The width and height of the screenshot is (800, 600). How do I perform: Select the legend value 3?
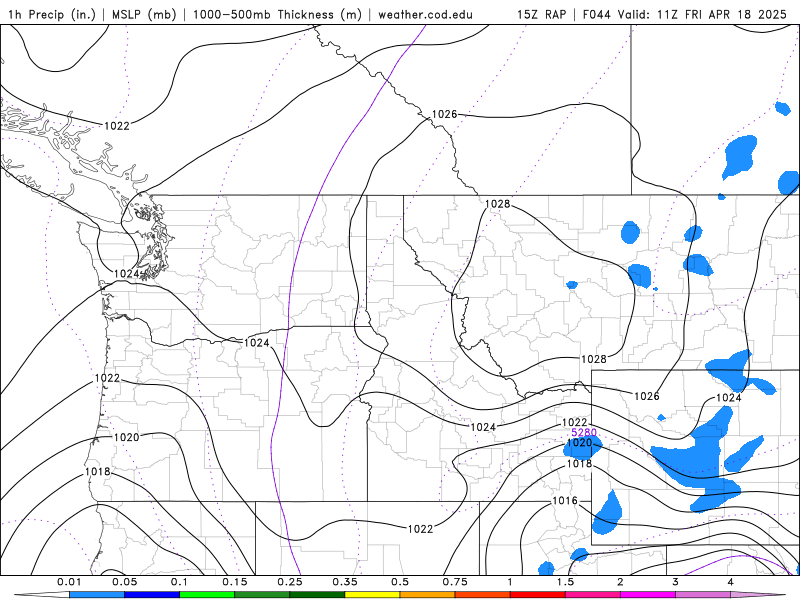[675, 582]
